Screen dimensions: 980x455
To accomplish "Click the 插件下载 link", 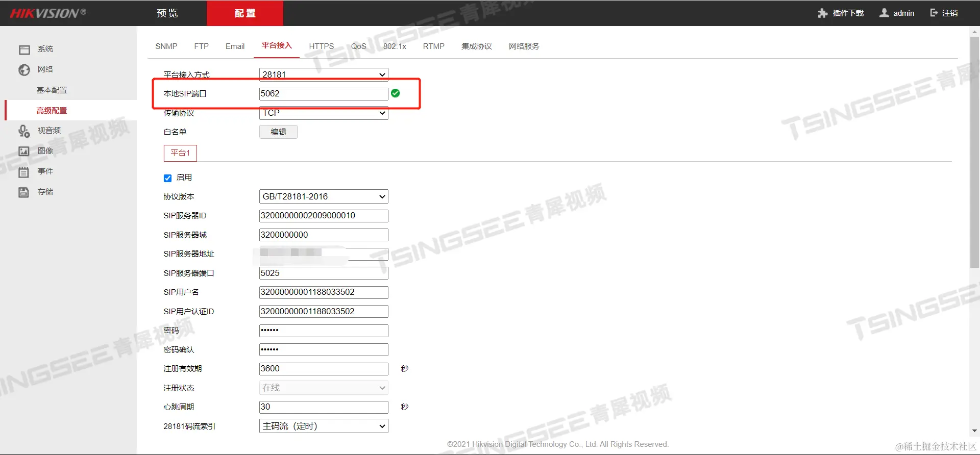I will point(848,13).
